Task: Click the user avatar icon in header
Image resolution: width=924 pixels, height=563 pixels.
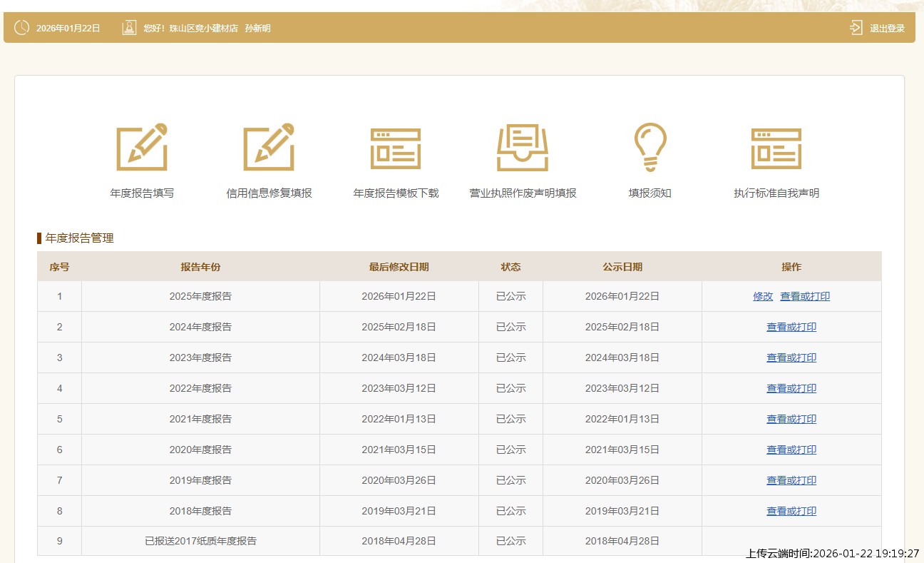Action: pyautogui.click(x=129, y=28)
